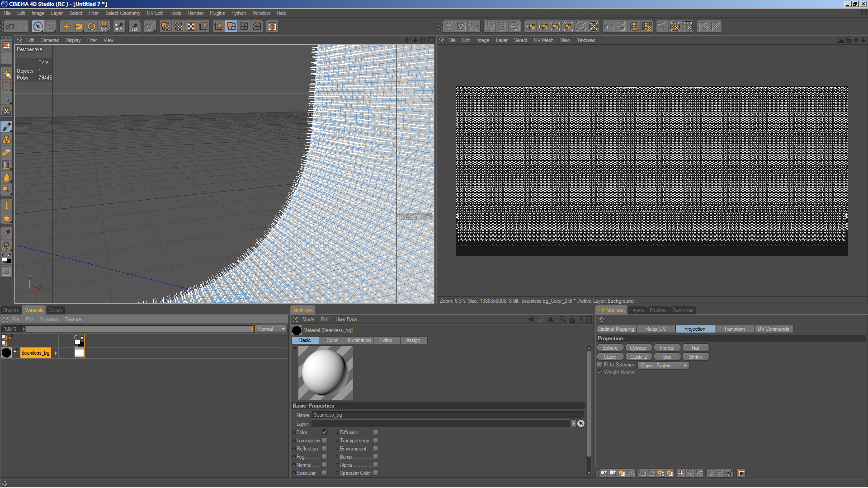Open the Normal blend mode dropdown
The image size is (868, 488).
click(271, 329)
